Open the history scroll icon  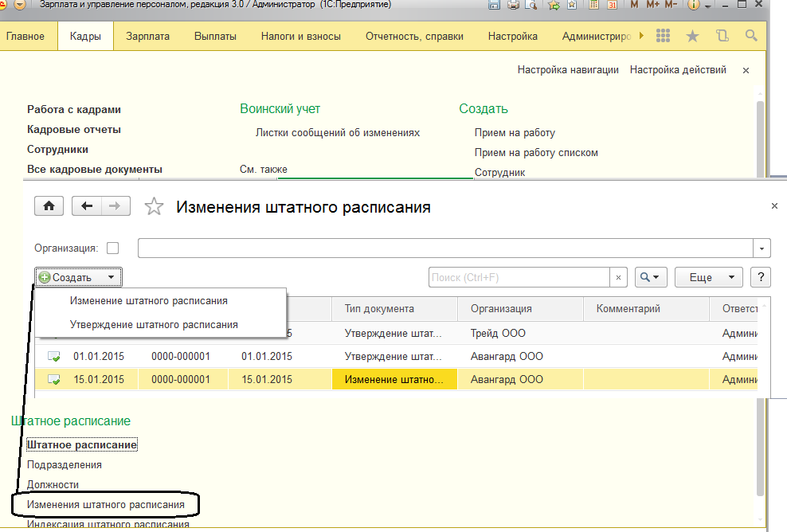(x=722, y=36)
